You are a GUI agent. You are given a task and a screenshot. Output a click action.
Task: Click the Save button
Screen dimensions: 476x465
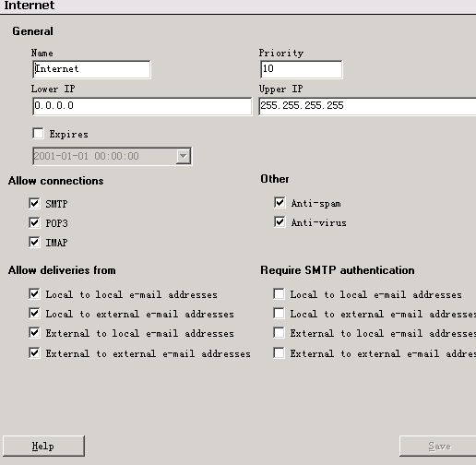coord(437,446)
